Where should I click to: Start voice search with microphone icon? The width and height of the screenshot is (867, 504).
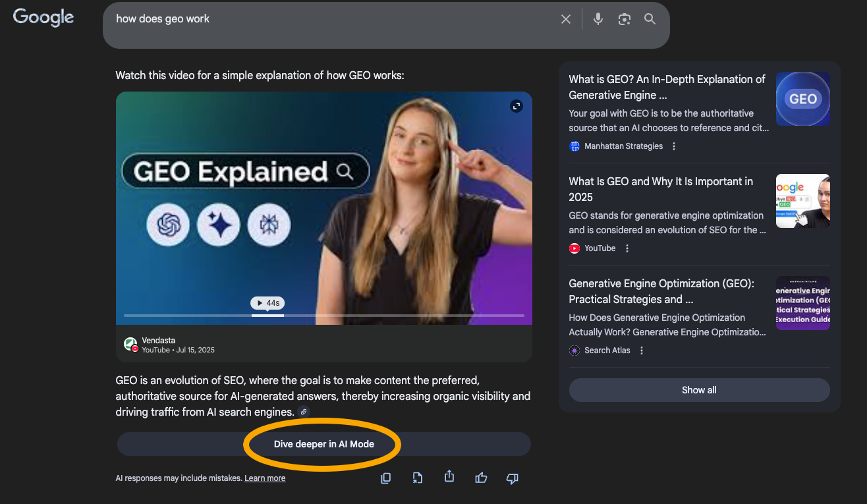[x=598, y=19]
